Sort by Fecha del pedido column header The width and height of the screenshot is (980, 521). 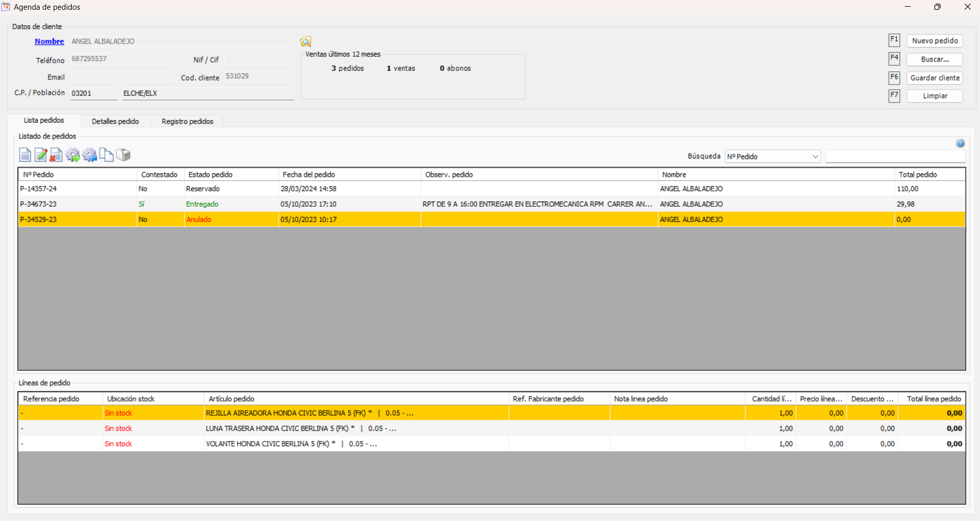click(x=349, y=175)
